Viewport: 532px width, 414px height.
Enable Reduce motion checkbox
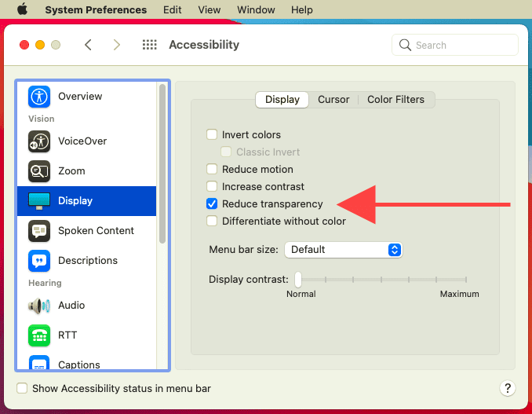tap(212, 169)
